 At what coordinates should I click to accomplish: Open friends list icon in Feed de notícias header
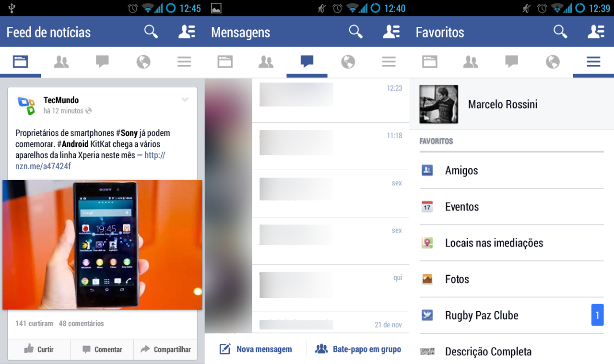click(187, 32)
